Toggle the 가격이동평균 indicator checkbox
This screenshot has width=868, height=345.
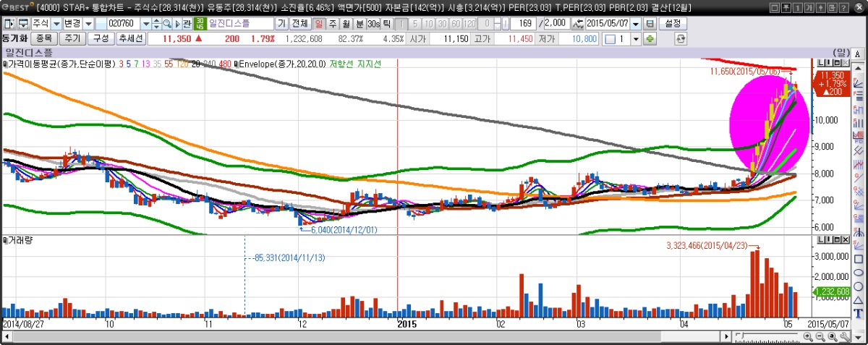pyautogui.click(x=4, y=64)
